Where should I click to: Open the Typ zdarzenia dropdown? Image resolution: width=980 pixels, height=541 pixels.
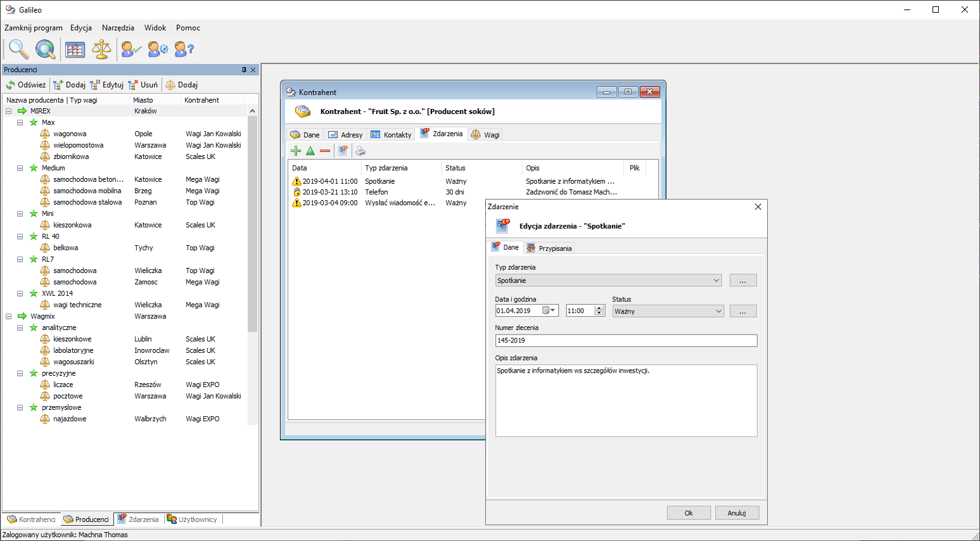(x=716, y=281)
